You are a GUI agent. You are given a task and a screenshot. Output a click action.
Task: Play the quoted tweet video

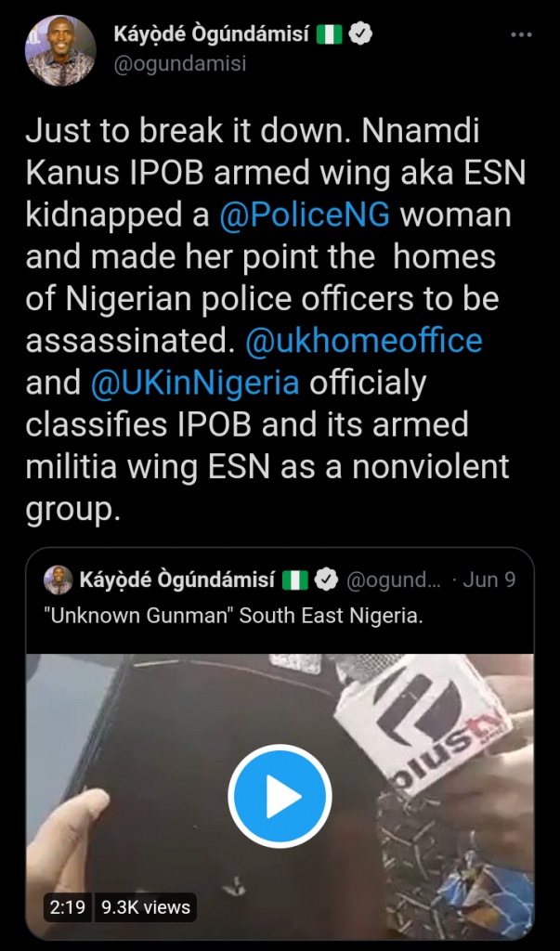point(280,796)
